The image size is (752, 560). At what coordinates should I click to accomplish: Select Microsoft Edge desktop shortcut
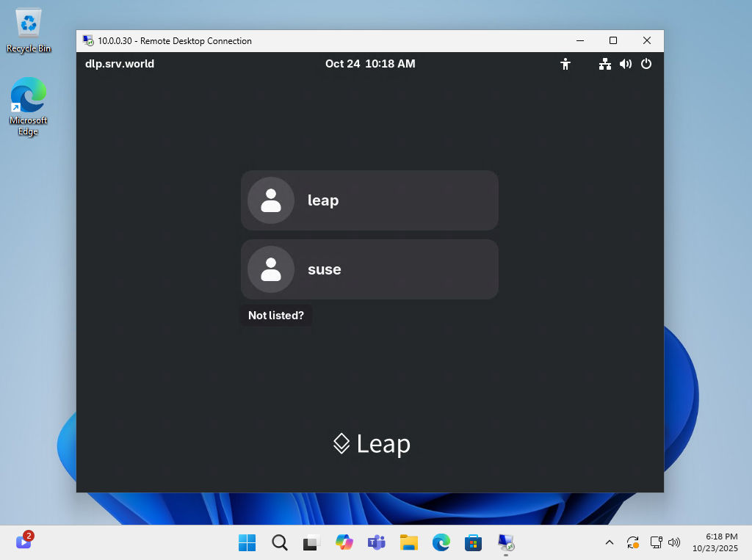(x=29, y=106)
